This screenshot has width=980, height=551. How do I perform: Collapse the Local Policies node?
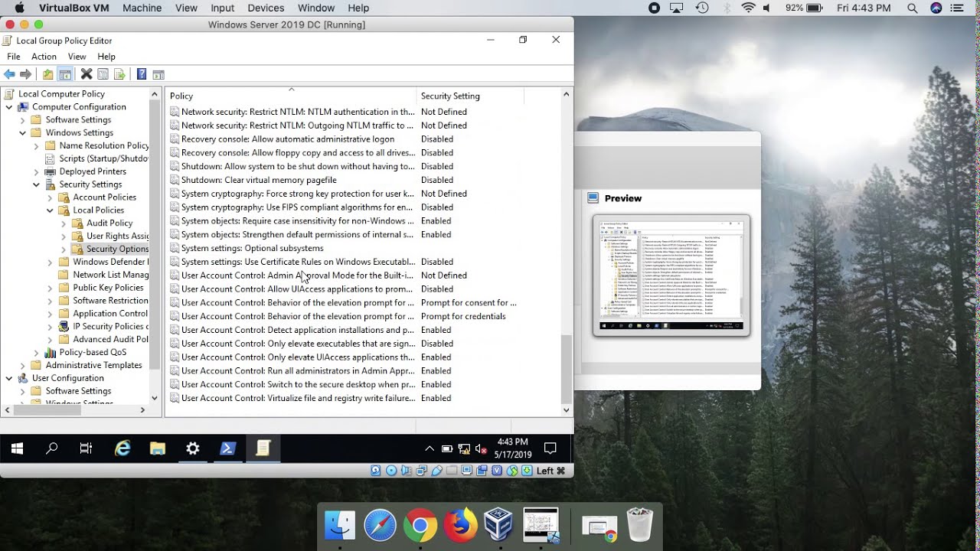pyautogui.click(x=51, y=210)
